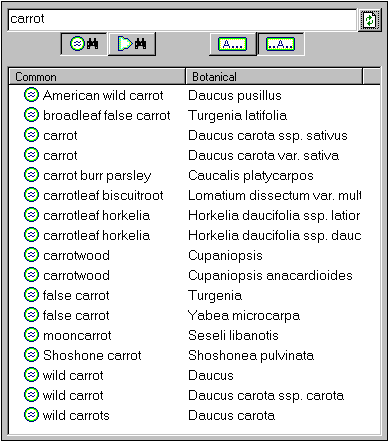Enable the 'A...' starts-with match button
This screenshot has width=388, height=442.
pyautogui.click(x=232, y=44)
